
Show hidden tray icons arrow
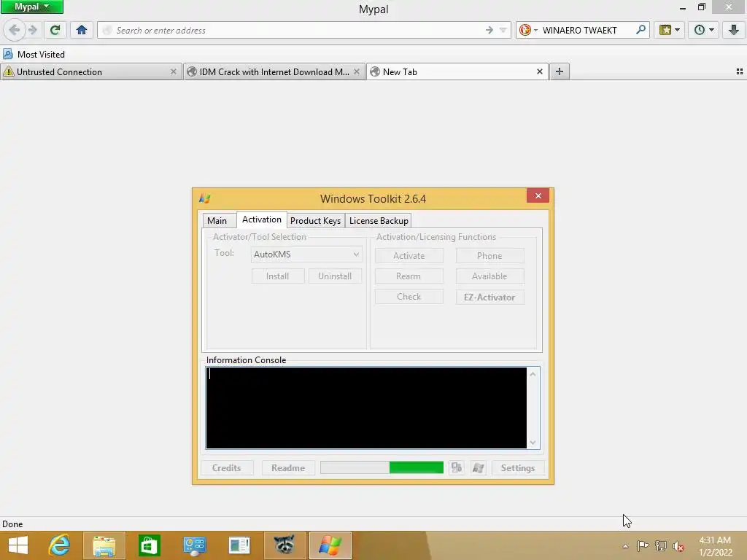(625, 546)
